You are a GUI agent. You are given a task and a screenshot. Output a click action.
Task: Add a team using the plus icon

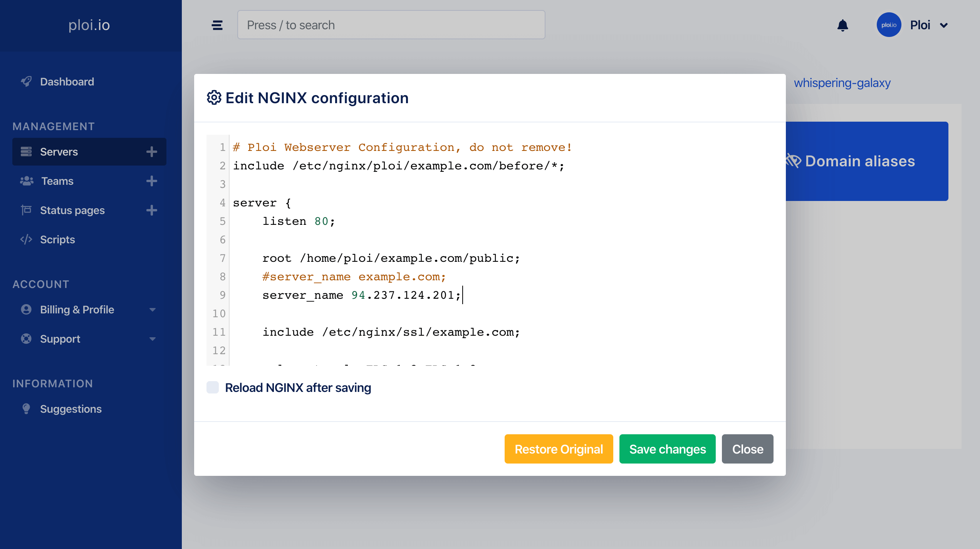click(152, 181)
